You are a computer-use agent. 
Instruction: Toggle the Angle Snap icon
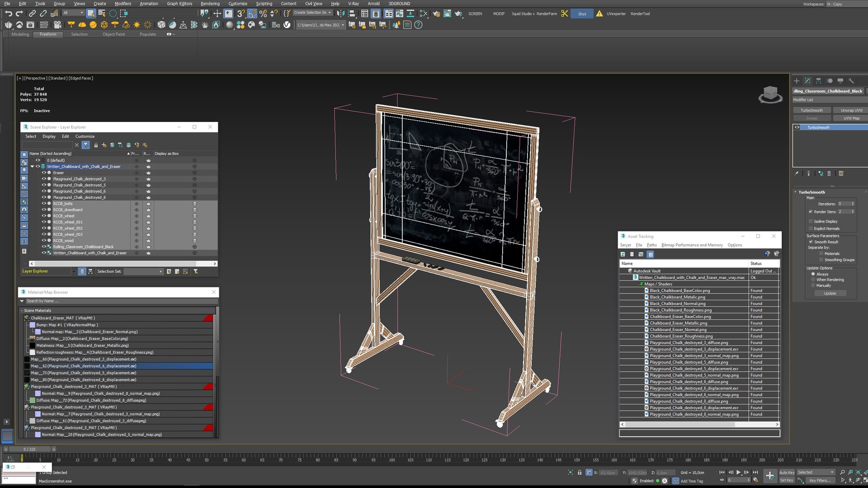pos(252,14)
